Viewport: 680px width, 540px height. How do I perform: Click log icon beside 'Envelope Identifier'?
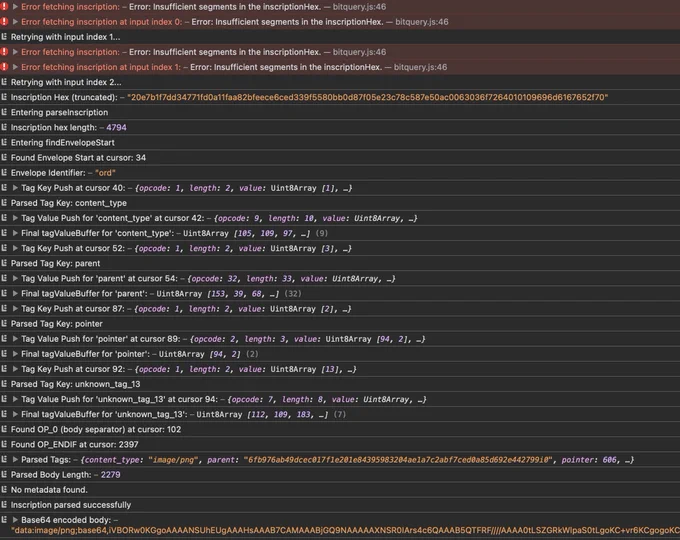pyautogui.click(x=4, y=172)
